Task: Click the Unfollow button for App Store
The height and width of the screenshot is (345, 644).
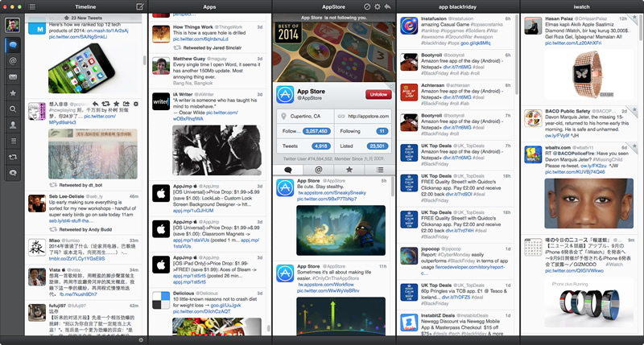Action: (378, 94)
